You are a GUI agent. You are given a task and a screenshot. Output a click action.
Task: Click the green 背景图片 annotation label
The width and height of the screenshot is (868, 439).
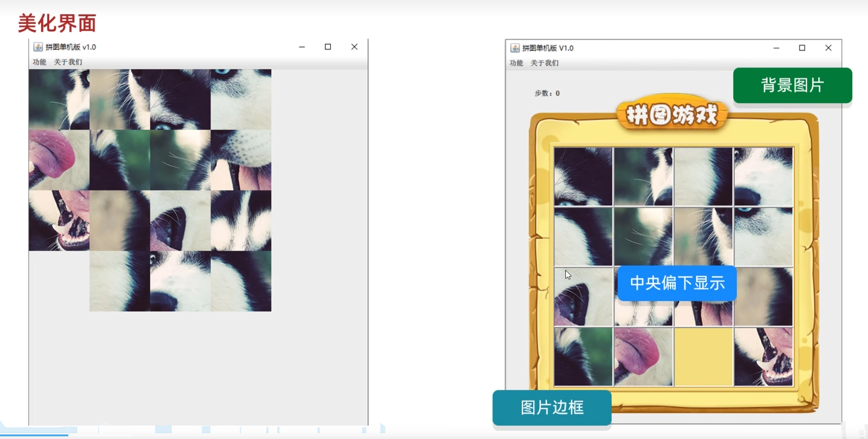pyautogui.click(x=792, y=85)
